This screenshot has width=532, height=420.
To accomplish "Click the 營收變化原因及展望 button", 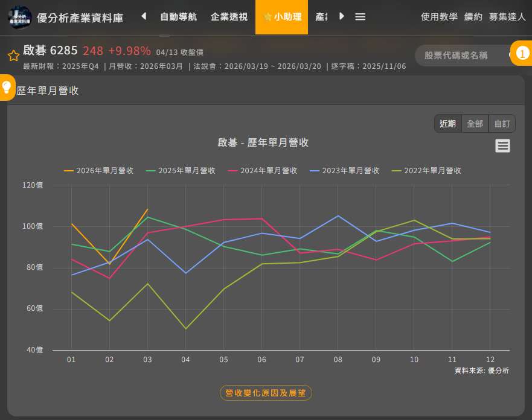I will tap(266, 393).
